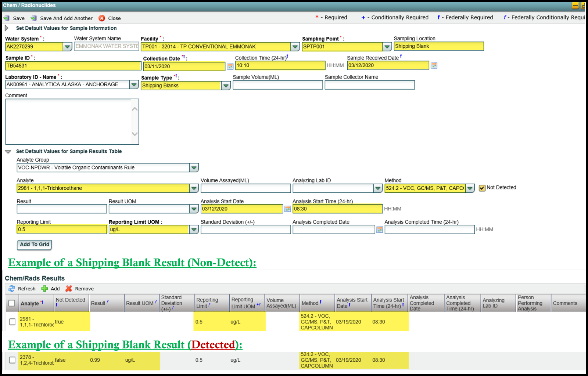This screenshot has width=588, height=376.
Task: Tick the select-all checkbox in grid header
Action: click(12, 303)
